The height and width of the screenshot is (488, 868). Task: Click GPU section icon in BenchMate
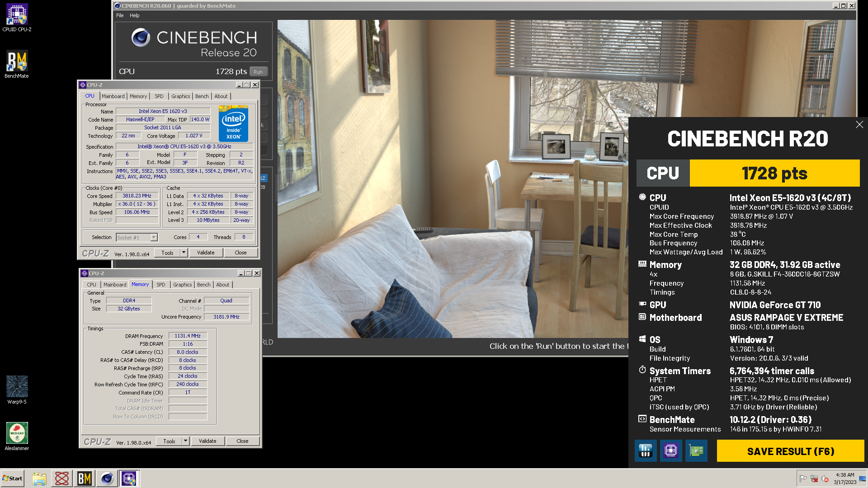tap(642, 304)
